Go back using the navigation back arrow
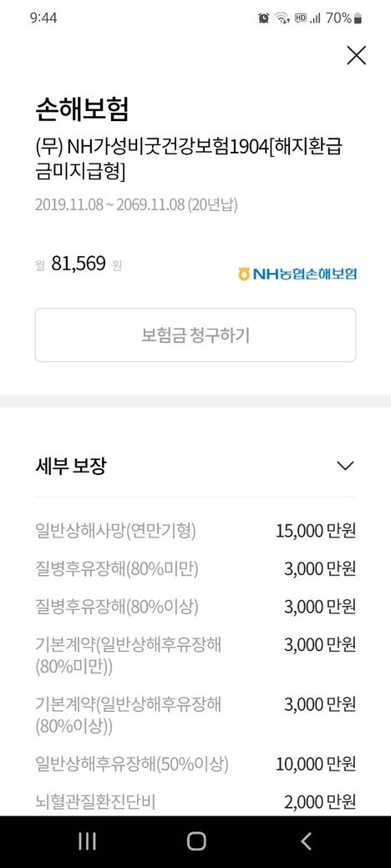This screenshot has width=391, height=868. [306, 841]
